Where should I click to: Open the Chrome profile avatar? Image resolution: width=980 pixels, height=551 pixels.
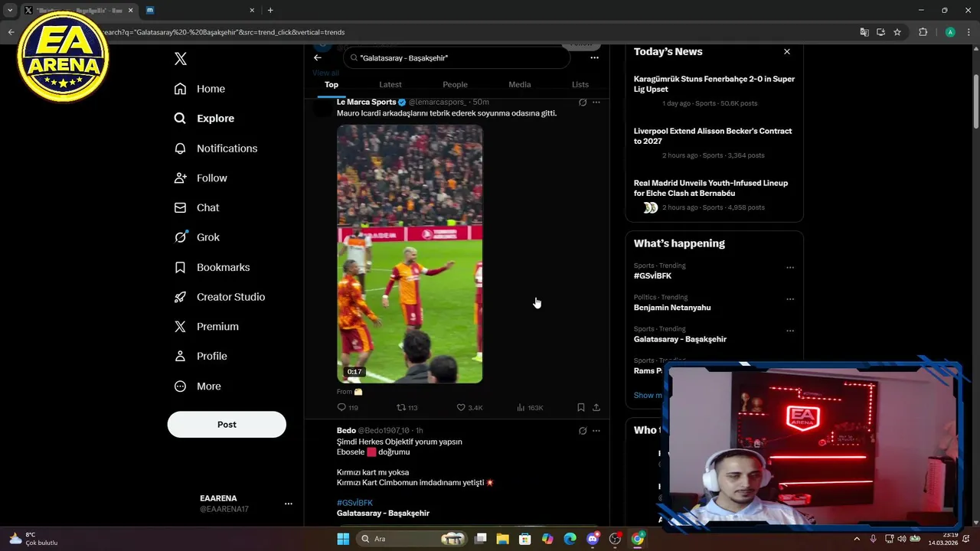pyautogui.click(x=950, y=32)
